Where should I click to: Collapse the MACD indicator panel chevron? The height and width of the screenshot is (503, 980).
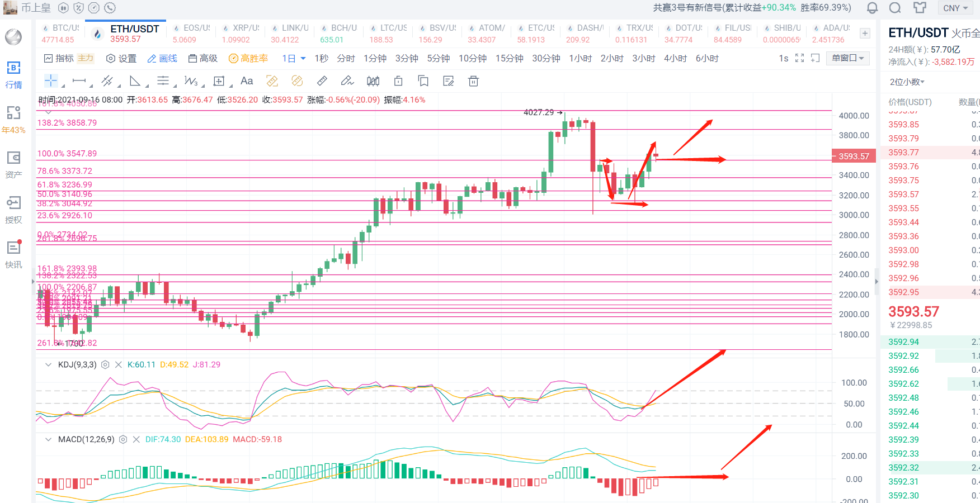tap(48, 439)
